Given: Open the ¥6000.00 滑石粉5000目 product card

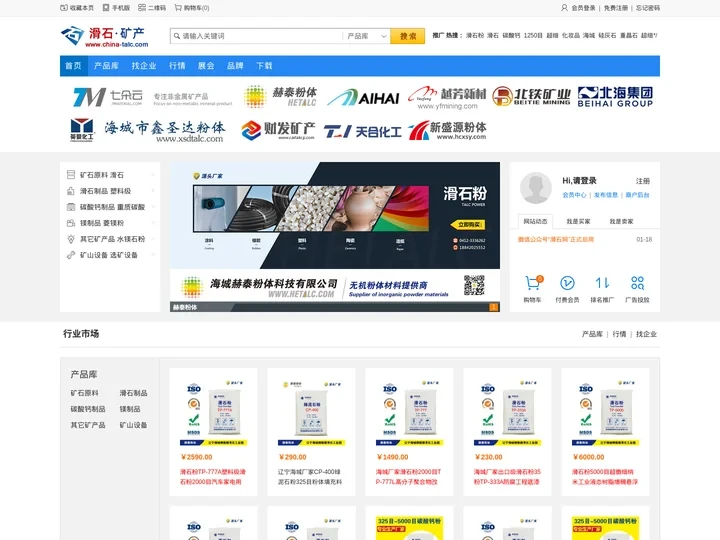Looking at the screenshot, I should point(605,432).
